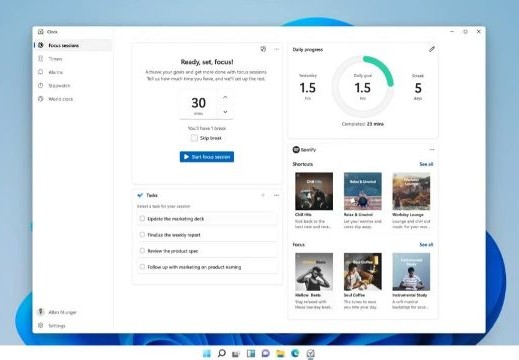
Task: Toggle the Skip break checkbox
Action: 194,138
